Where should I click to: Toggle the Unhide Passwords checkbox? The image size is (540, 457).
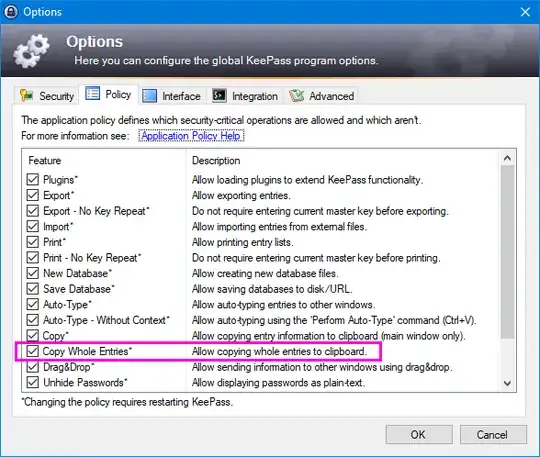[33, 382]
